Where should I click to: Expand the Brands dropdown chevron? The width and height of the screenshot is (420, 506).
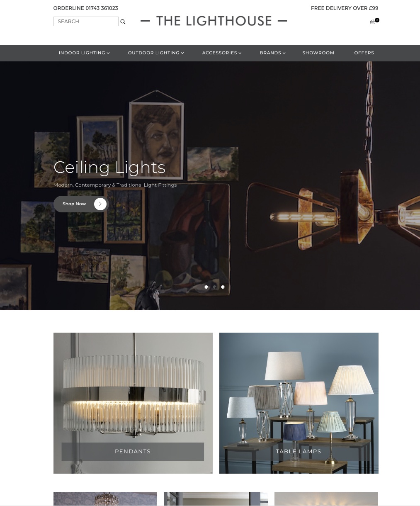point(284,53)
